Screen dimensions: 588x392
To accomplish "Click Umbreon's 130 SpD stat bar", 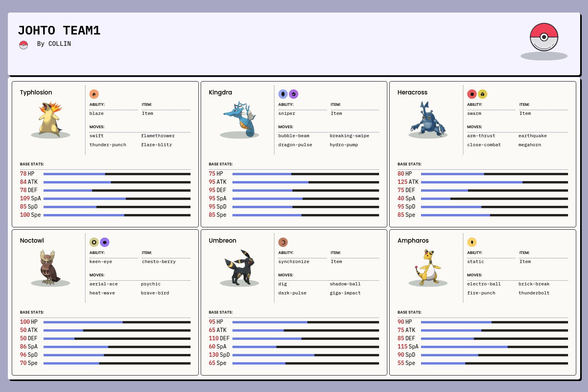I will (305, 355).
